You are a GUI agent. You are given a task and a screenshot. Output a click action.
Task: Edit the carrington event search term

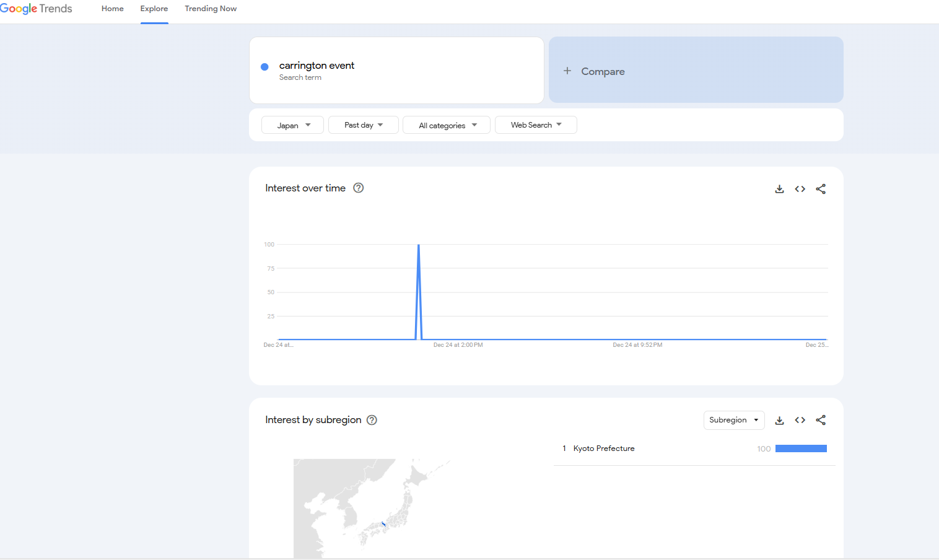pyautogui.click(x=396, y=70)
